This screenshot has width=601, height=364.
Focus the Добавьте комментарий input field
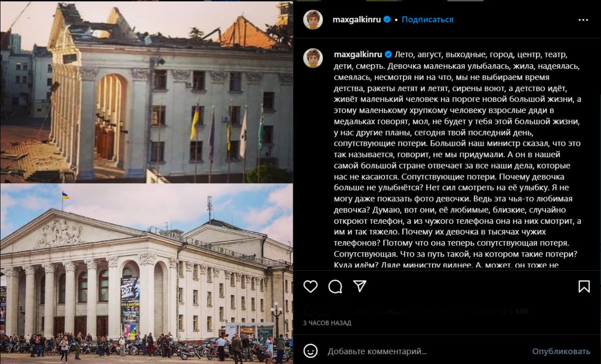coord(423,351)
